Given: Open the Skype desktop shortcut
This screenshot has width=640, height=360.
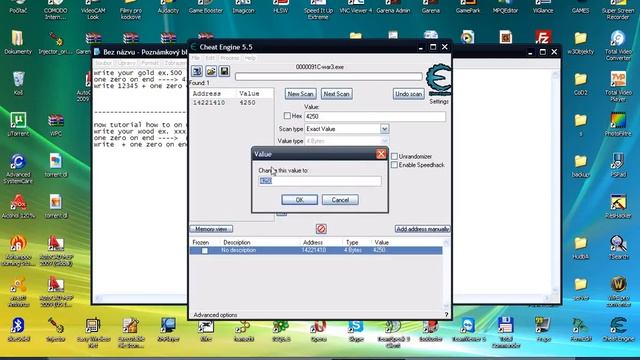Looking at the screenshot, I should click(356, 330).
